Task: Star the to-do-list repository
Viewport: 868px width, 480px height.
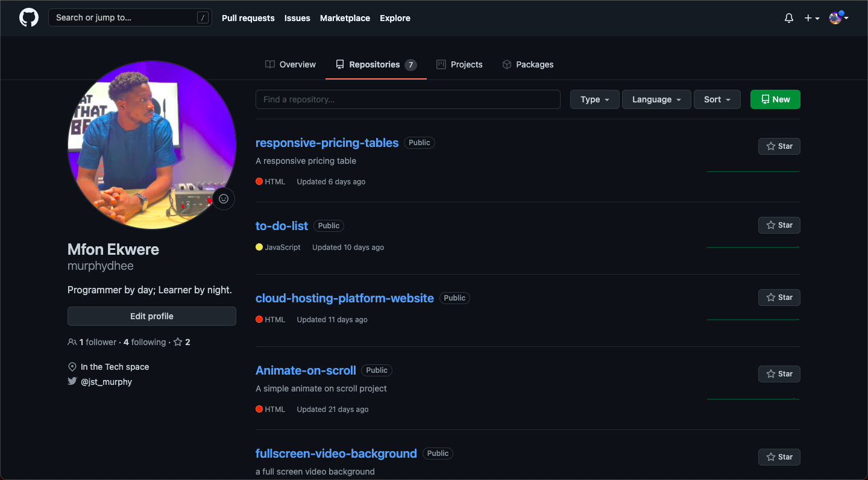Action: [779, 225]
